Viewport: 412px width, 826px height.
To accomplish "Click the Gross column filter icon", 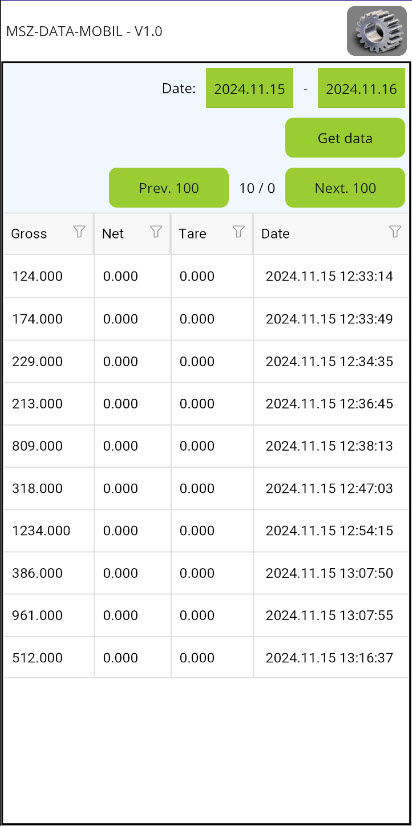I will tap(79, 232).
